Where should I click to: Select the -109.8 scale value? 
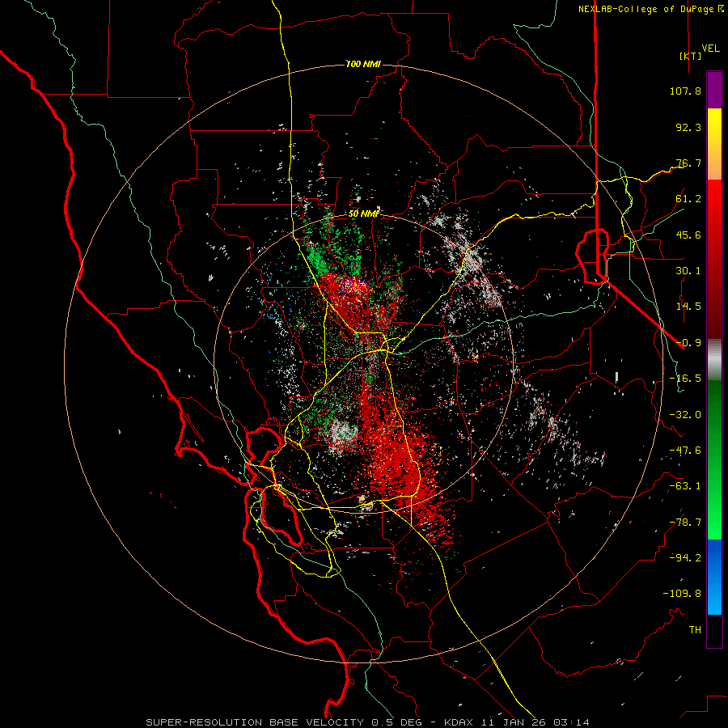click(x=682, y=594)
